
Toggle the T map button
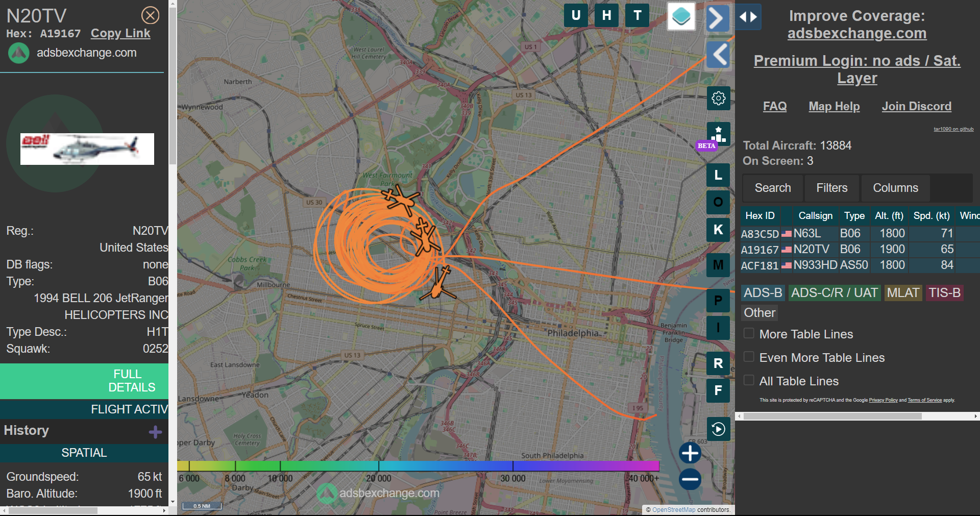coord(638,15)
